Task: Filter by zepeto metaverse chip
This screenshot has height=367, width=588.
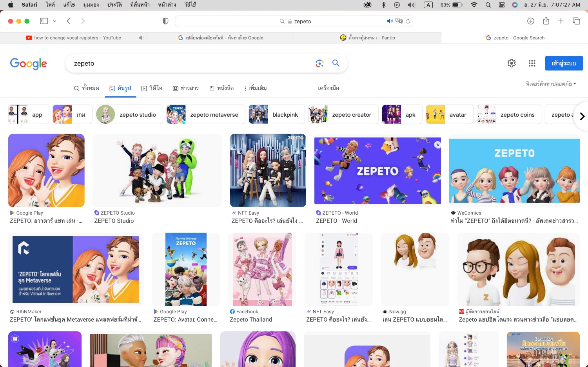Action: click(206, 114)
